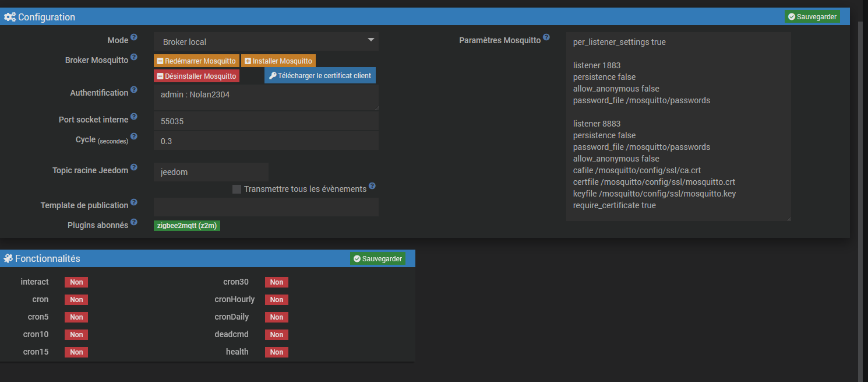The height and width of the screenshot is (382, 868).
Task: Click help icon next to Template de publication
Action: [134, 202]
